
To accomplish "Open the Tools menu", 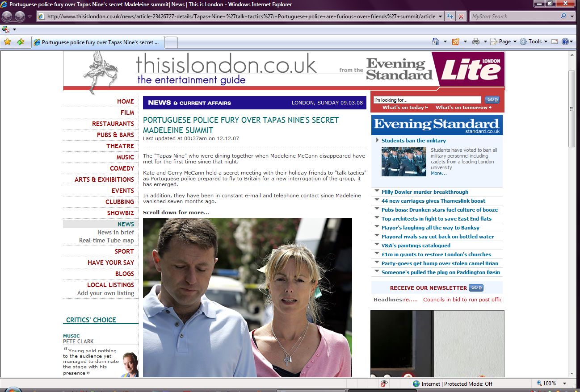I will (x=534, y=42).
